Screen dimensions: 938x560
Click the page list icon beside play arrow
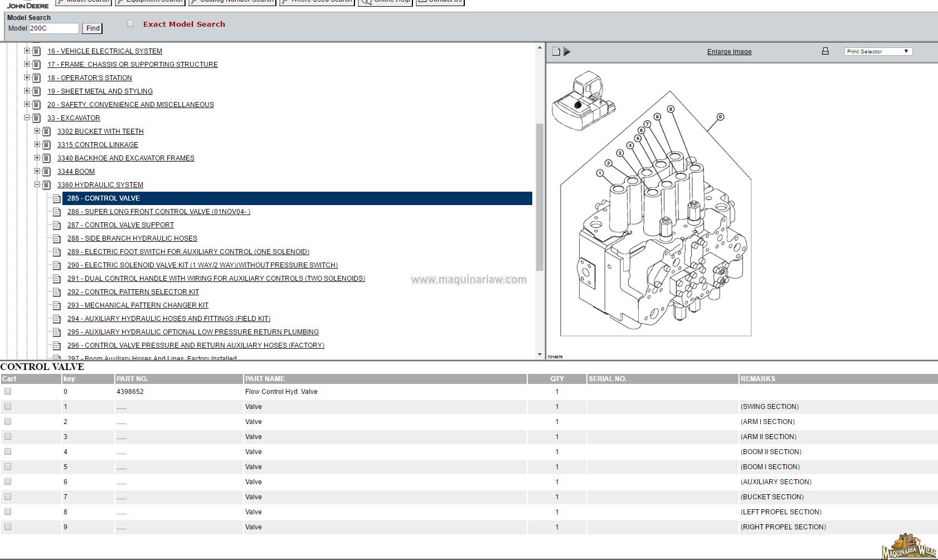[556, 52]
